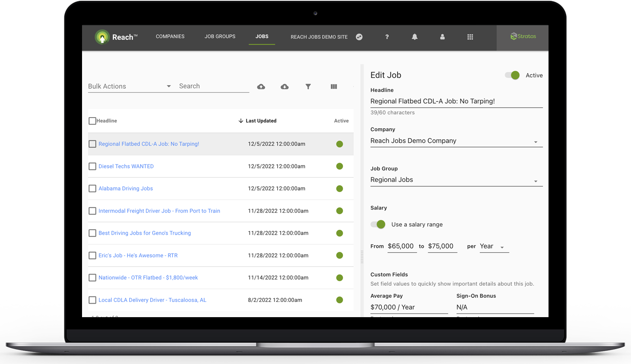The image size is (631, 364).
Task: Open Diesel Techs WANTED job link
Action: click(126, 166)
